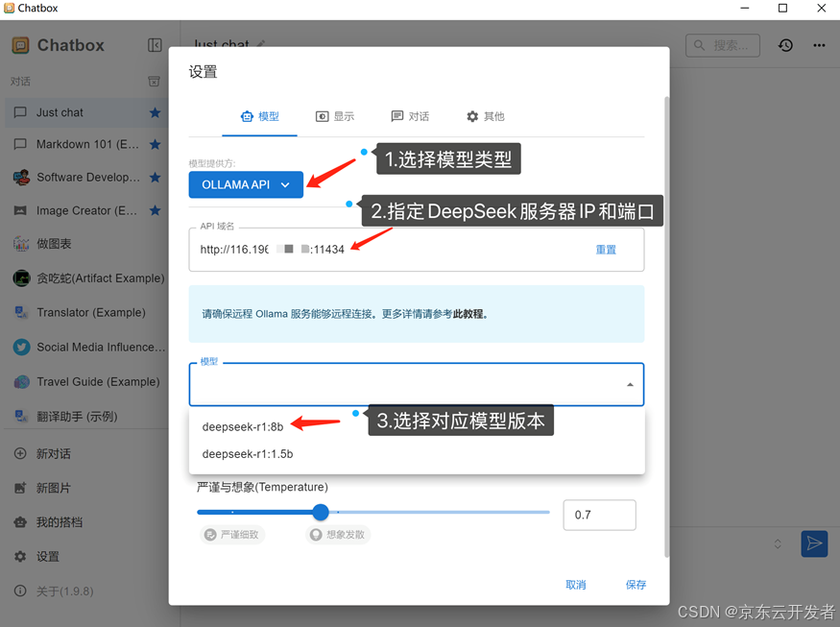Click the Temperature slider handle

pos(321,513)
